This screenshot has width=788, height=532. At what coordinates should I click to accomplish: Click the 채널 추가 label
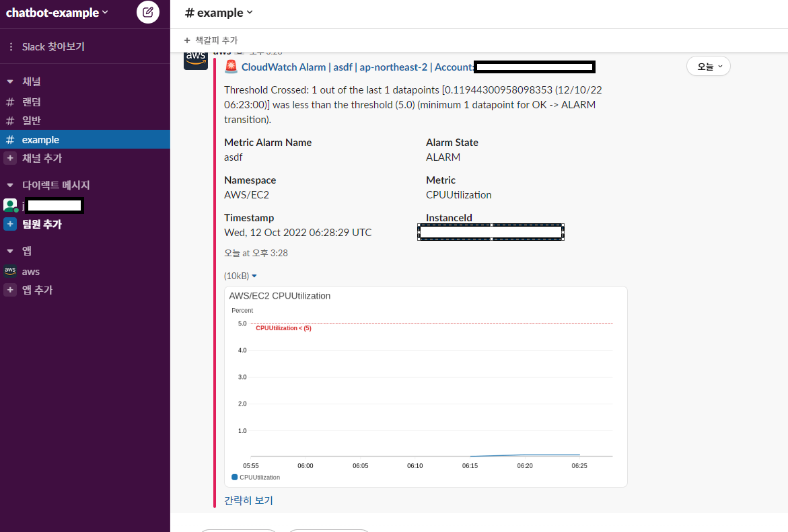[x=42, y=158]
